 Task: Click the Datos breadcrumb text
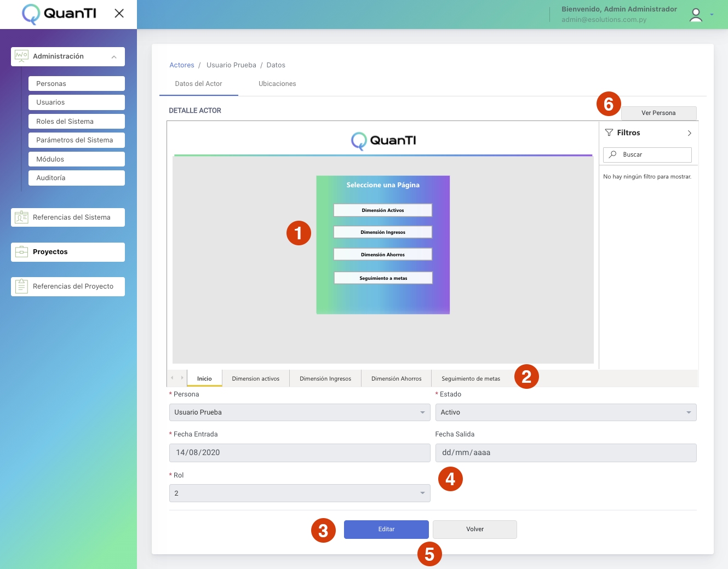pyautogui.click(x=276, y=65)
